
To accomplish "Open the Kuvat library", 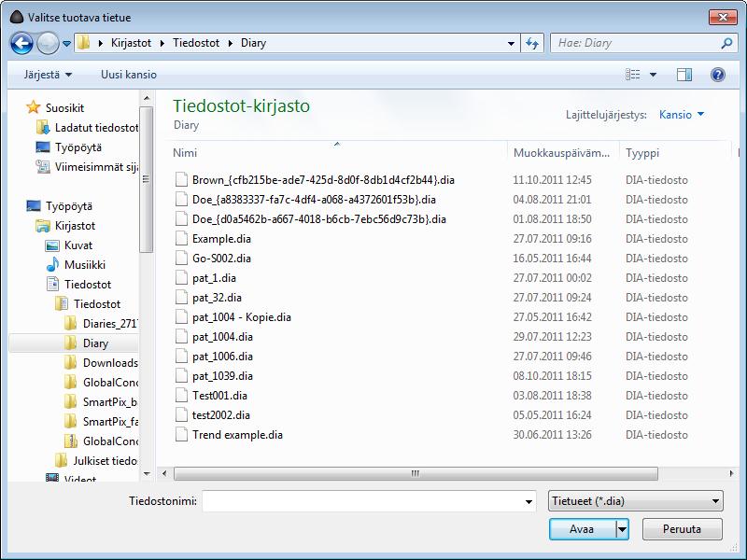I will (x=78, y=245).
